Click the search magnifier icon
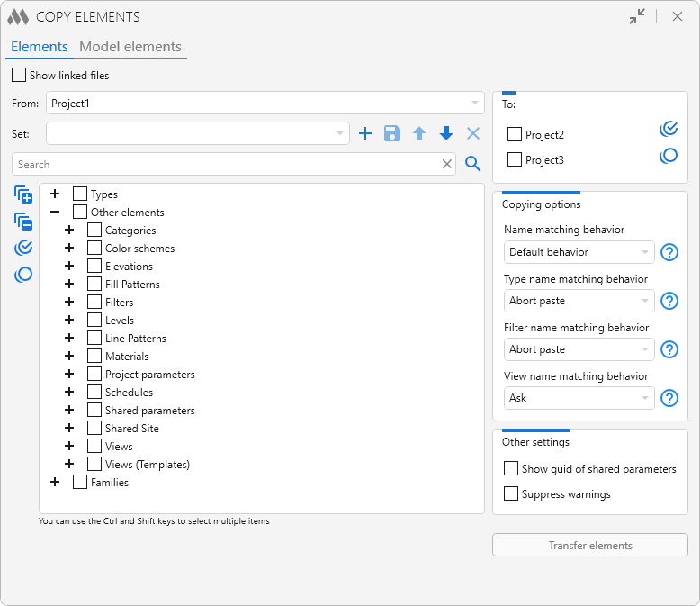700x606 pixels. point(473,164)
